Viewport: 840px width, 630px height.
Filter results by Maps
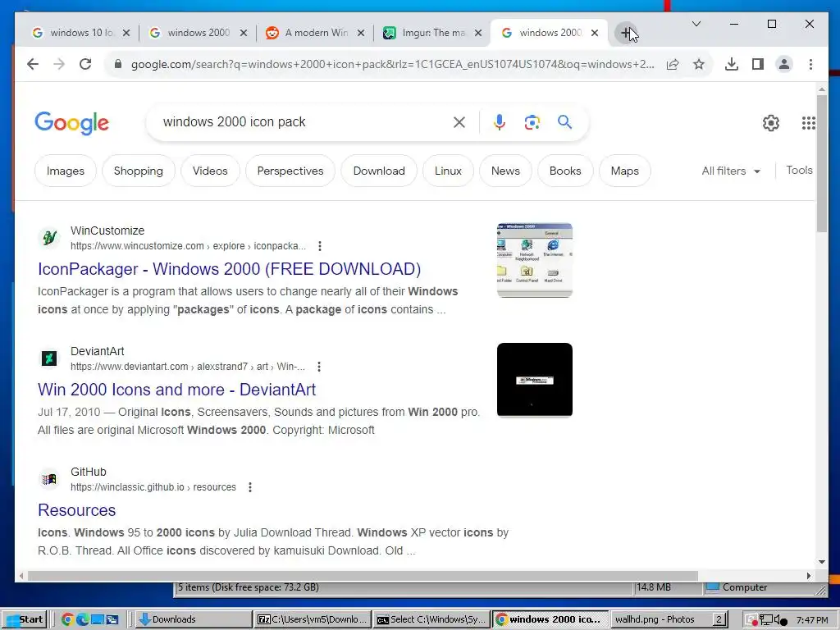point(624,171)
